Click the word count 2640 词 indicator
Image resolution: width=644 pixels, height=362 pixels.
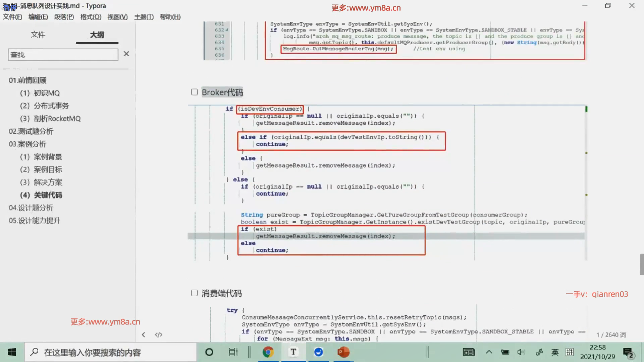tap(611, 335)
